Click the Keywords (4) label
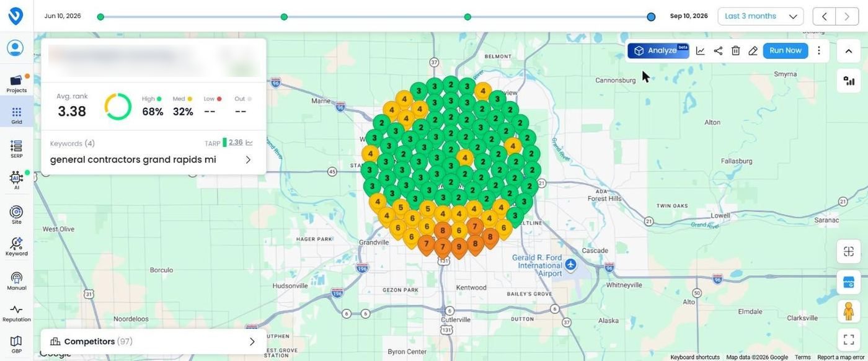The width and height of the screenshot is (868, 361). (x=73, y=143)
